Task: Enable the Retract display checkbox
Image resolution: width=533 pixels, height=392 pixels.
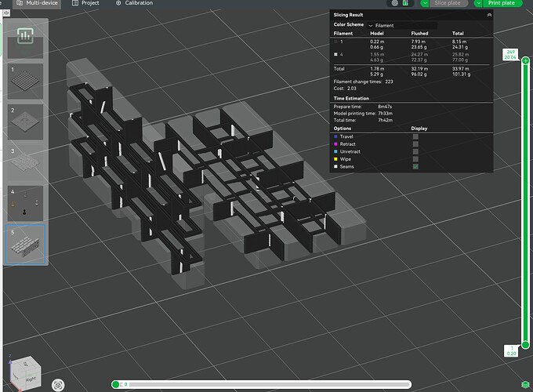Action: pos(415,144)
